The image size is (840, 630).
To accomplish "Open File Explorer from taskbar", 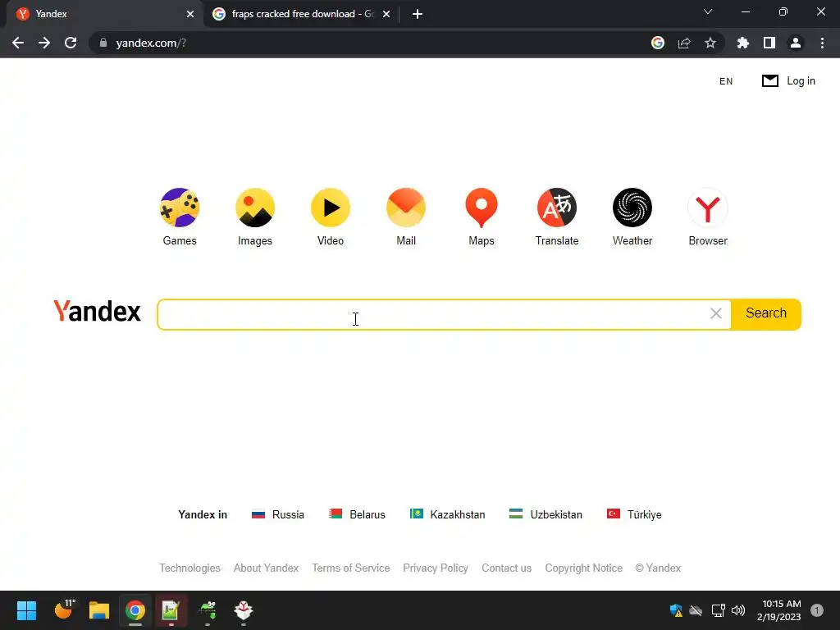I will pyautogui.click(x=99, y=610).
